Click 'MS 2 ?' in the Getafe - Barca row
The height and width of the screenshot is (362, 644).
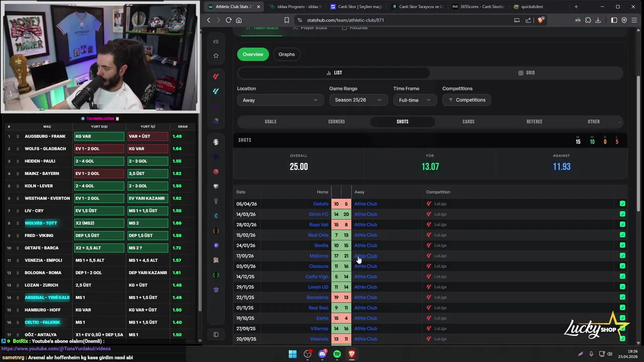pos(148,248)
